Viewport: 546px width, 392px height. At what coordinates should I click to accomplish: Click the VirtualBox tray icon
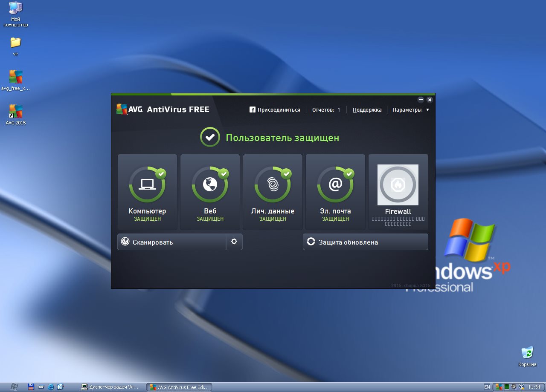(521, 387)
